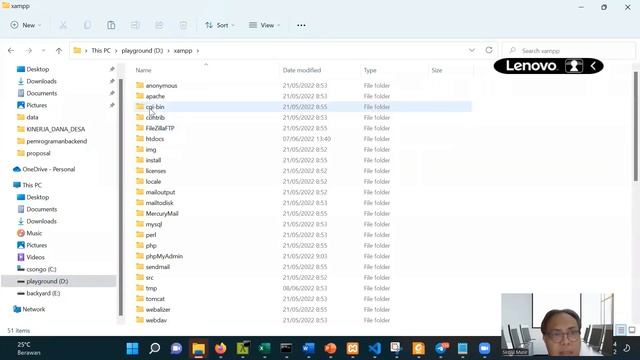Select the cgi-bin folder
Image resolution: width=640 pixels, height=360 pixels.
pos(155,107)
